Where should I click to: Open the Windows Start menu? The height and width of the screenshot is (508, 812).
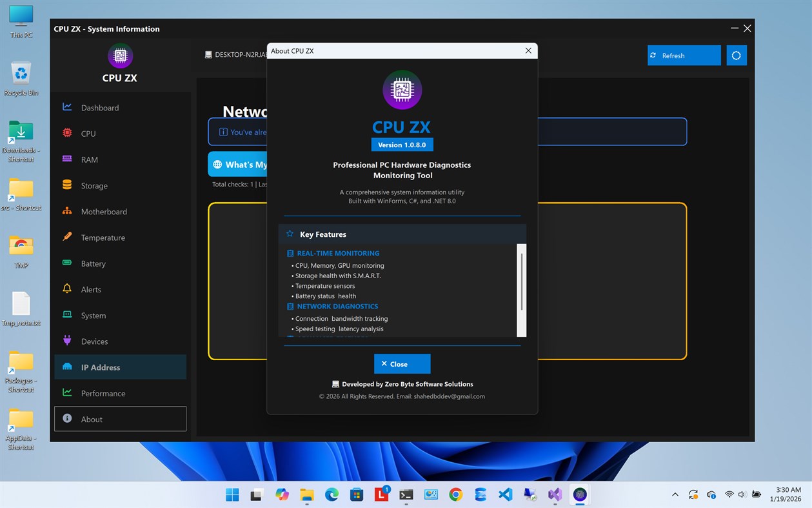pyautogui.click(x=232, y=495)
